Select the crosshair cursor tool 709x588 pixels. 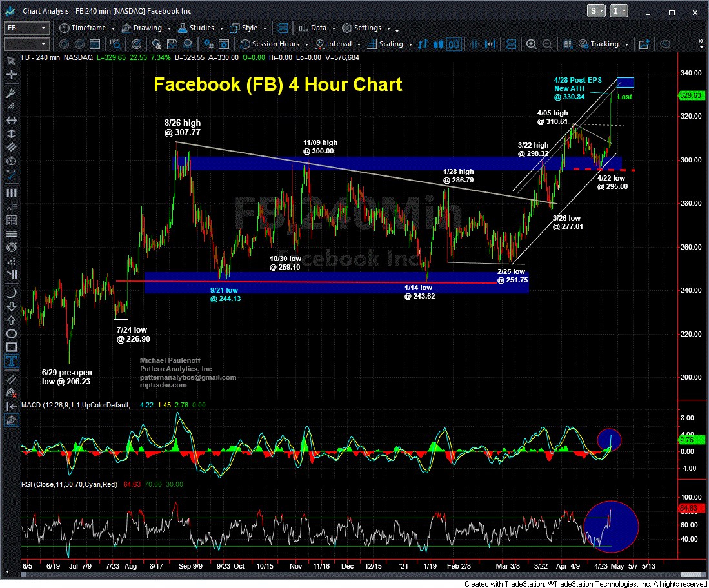12,74
